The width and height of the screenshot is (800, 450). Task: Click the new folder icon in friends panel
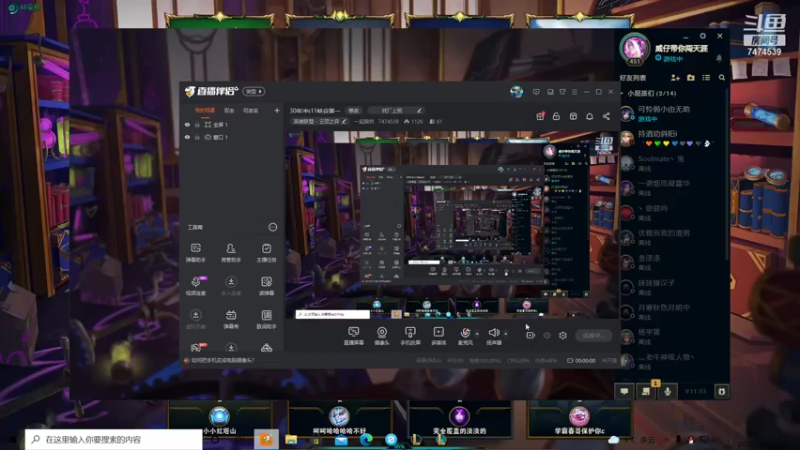[690, 78]
